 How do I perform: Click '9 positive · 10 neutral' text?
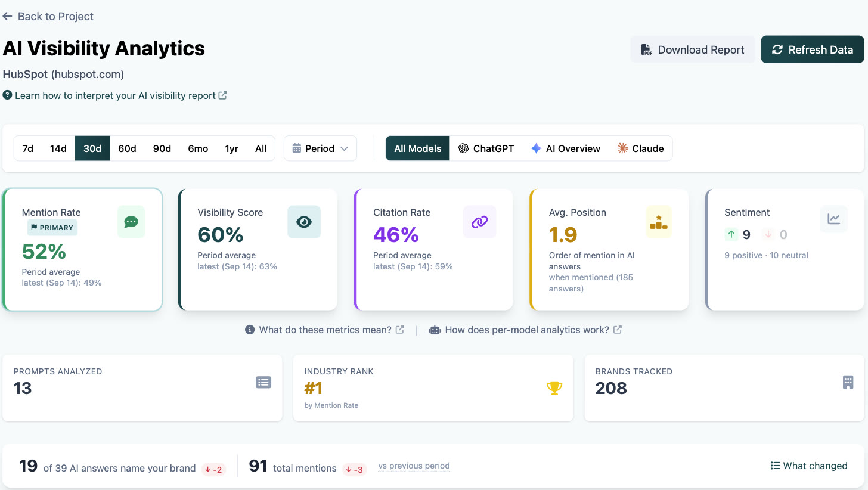[766, 255]
